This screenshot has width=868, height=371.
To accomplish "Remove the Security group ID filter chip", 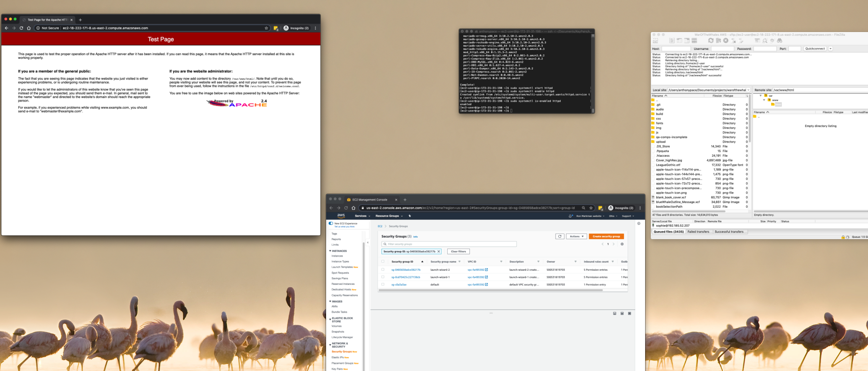I will click(x=439, y=251).
